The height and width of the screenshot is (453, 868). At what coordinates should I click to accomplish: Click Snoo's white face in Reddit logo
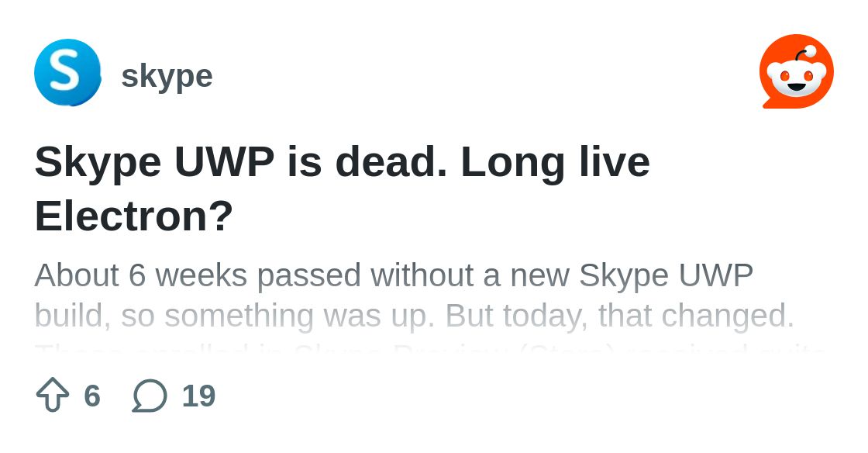click(797, 78)
